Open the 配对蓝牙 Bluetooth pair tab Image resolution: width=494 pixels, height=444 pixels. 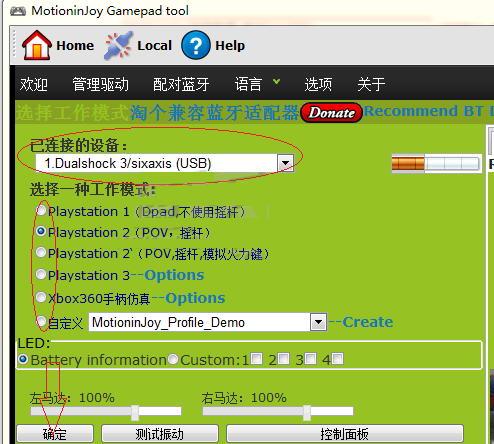coord(181,84)
